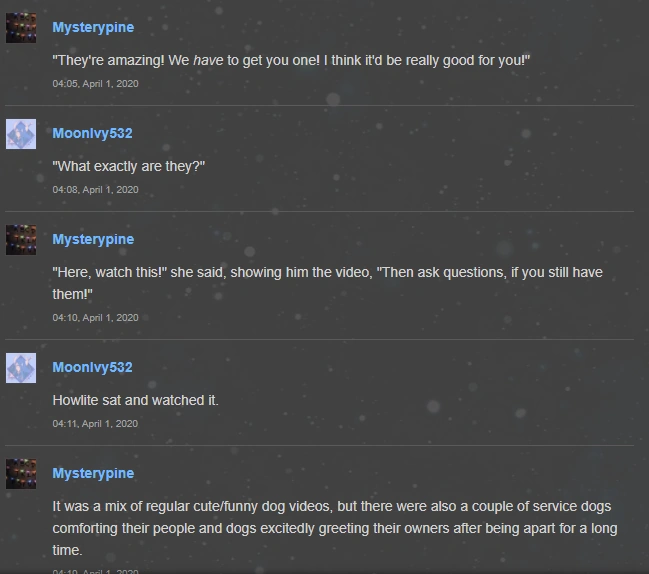
Task: Open the Mysterypine username link on the first comment
Action: (x=93, y=27)
